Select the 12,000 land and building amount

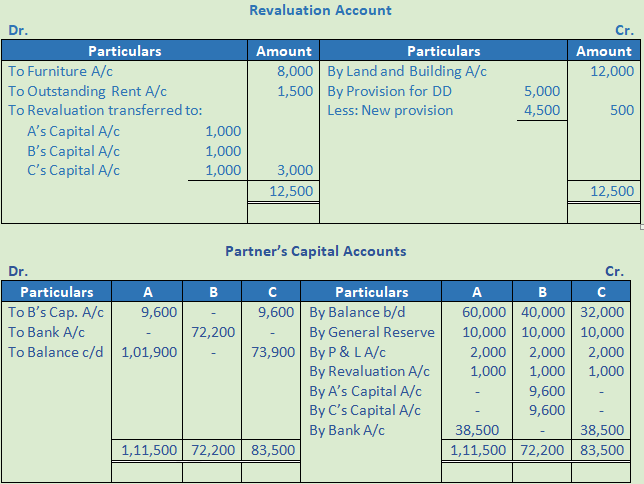coord(612,71)
